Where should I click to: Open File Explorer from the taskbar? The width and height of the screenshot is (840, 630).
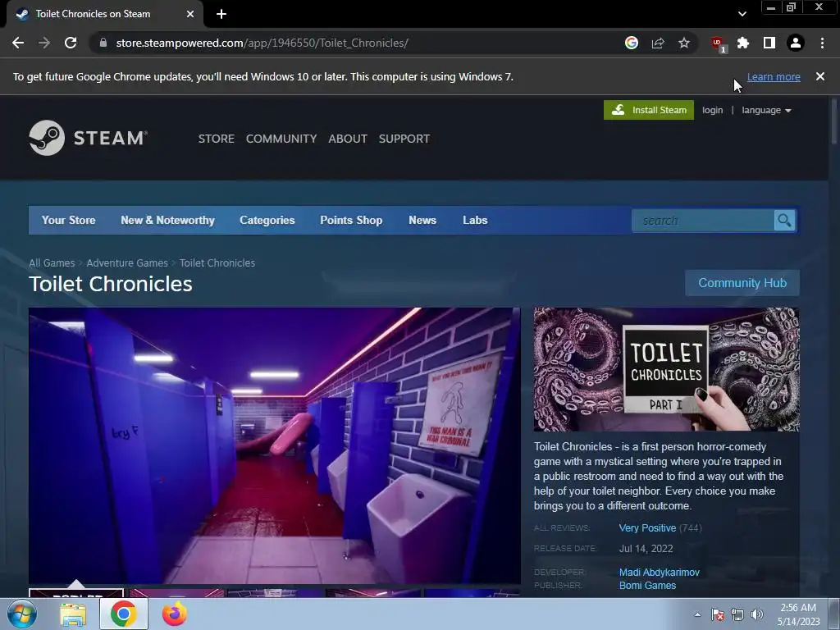(x=73, y=614)
